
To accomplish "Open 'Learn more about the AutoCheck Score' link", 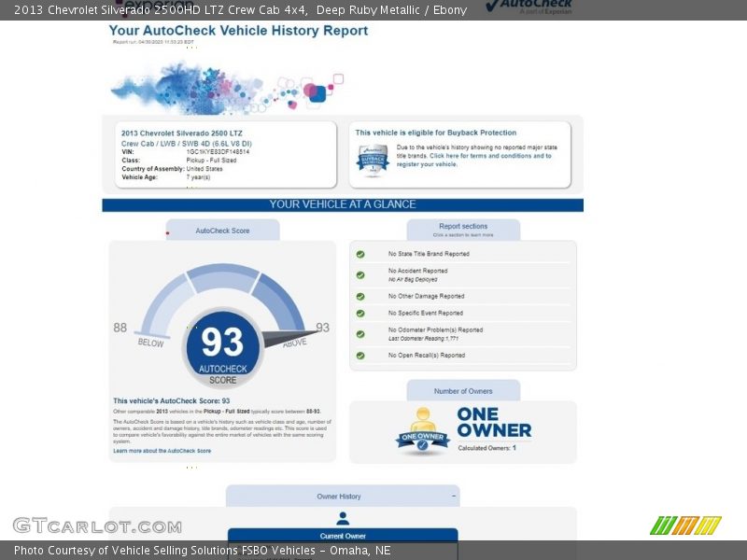I will coord(162,451).
